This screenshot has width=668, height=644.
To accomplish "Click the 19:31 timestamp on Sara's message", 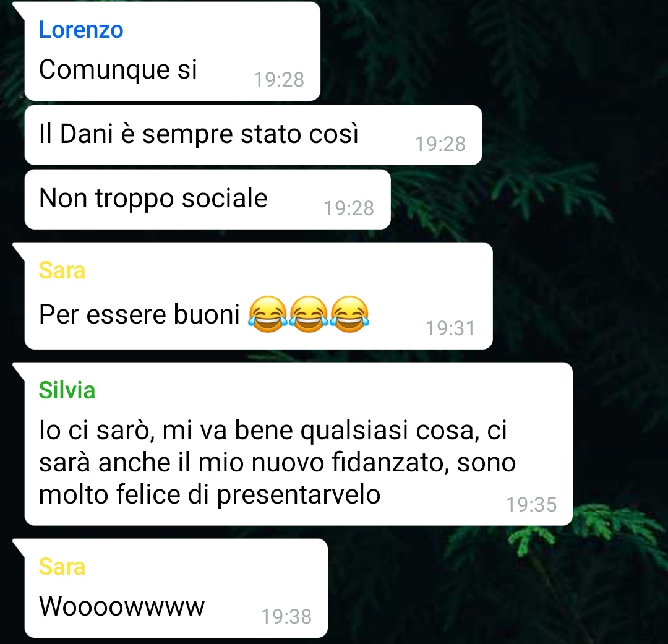I will [x=451, y=328].
